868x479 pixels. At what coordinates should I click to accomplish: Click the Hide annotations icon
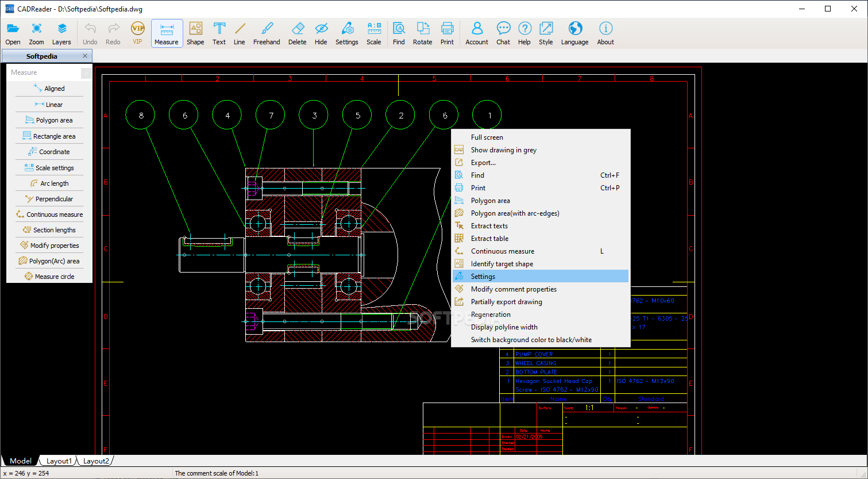[321, 33]
